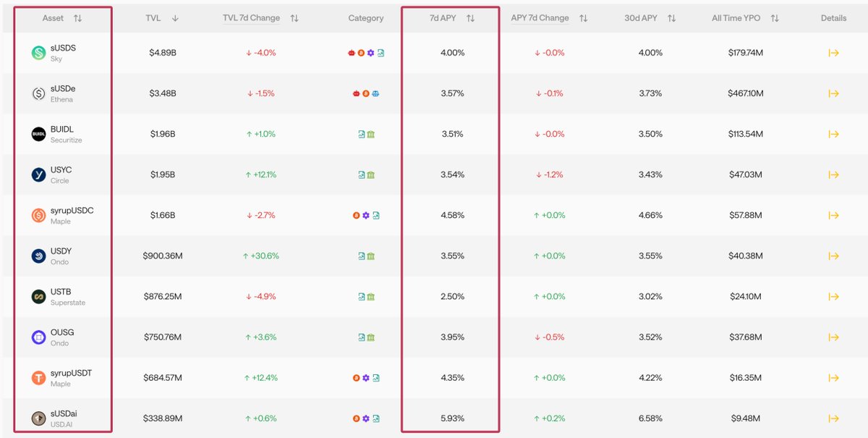Screen dimensions: 868x438
Task: Click the sUSDai token icon
Action: pyautogui.click(x=38, y=418)
